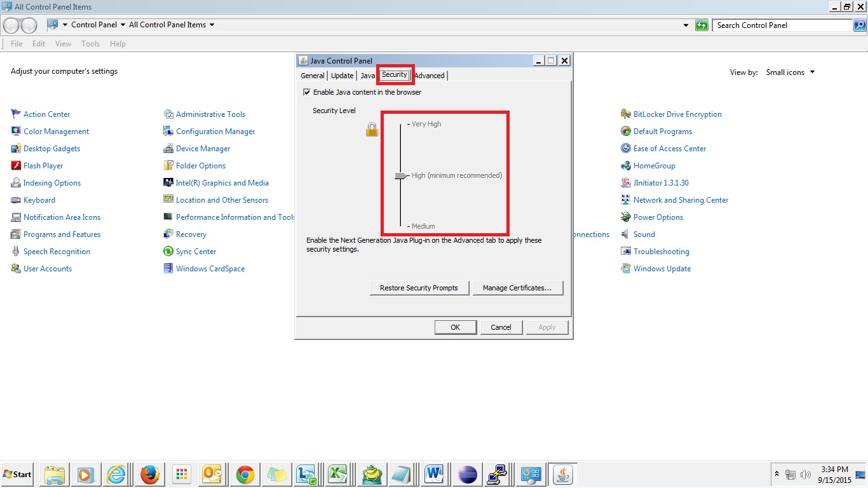Click the padlock icon beside the Security Level slider
The height and width of the screenshot is (488, 868).
(371, 128)
